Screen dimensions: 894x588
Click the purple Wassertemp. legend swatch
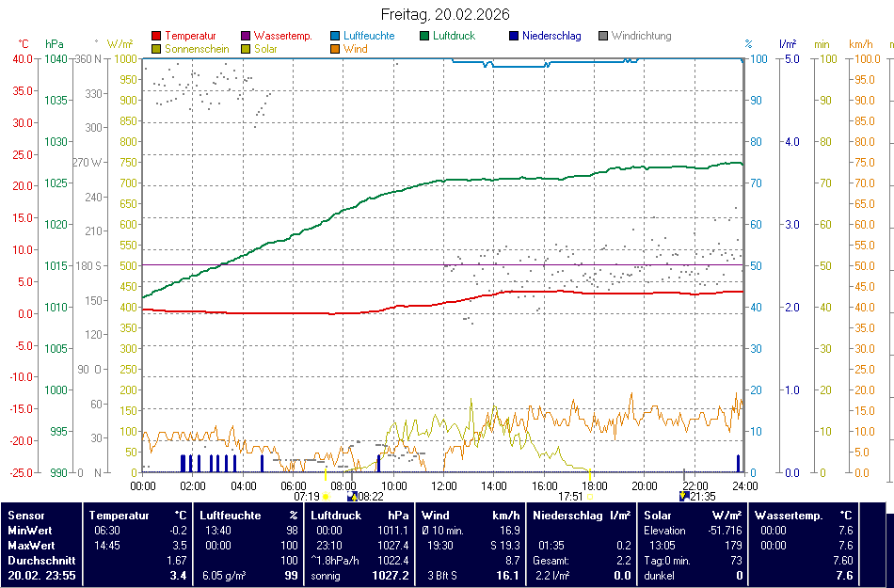(x=247, y=36)
